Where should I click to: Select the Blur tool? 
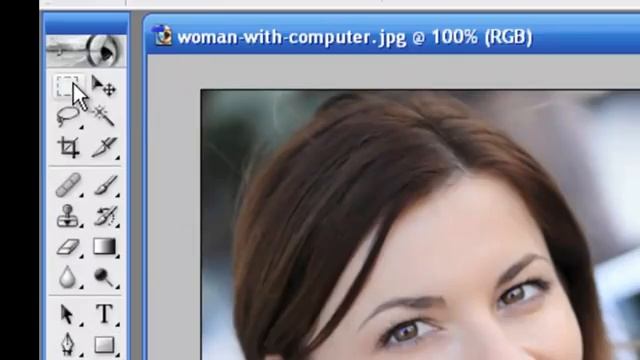point(68,277)
